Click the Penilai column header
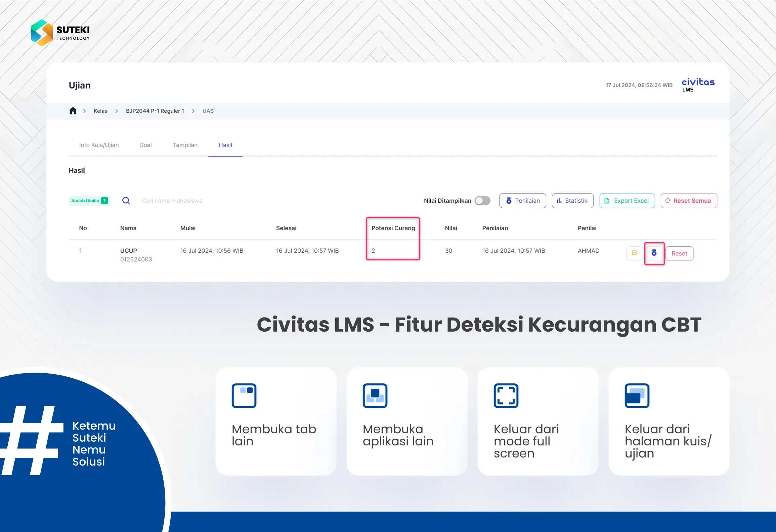The image size is (776, 532). (587, 228)
